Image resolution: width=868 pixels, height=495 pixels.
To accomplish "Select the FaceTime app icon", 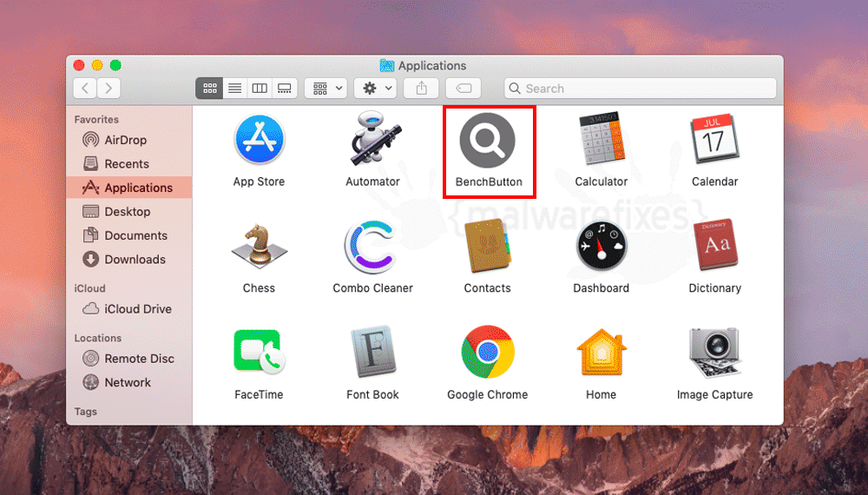I will coord(259,352).
